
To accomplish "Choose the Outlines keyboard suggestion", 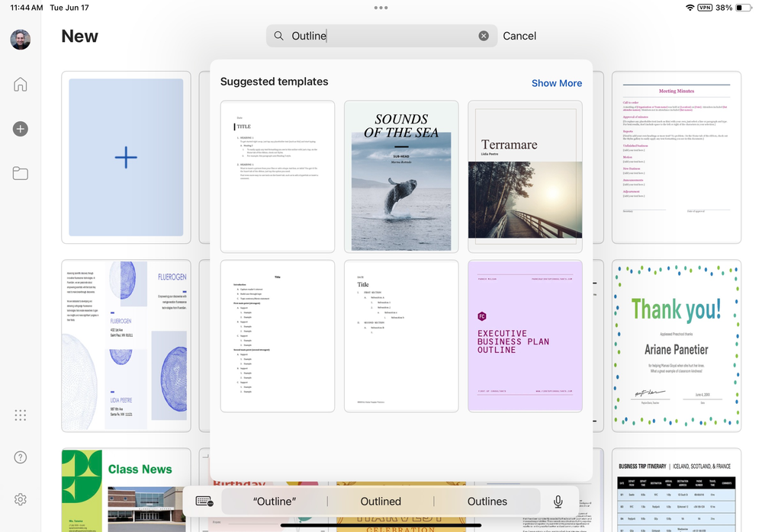I will click(487, 502).
